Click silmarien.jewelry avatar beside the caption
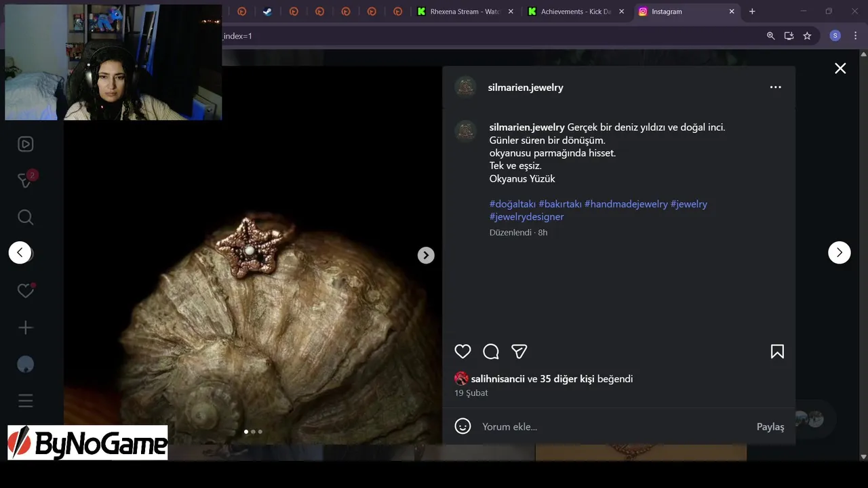Screen dimensions: 868x488 [x=465, y=131]
